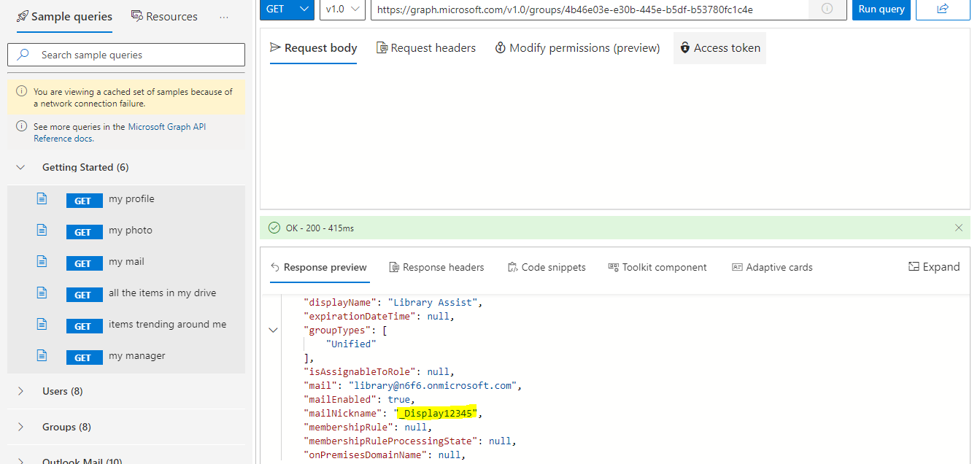Open the sidebar more options ellipsis
Screen dimensions: 980x464
(x=224, y=17)
